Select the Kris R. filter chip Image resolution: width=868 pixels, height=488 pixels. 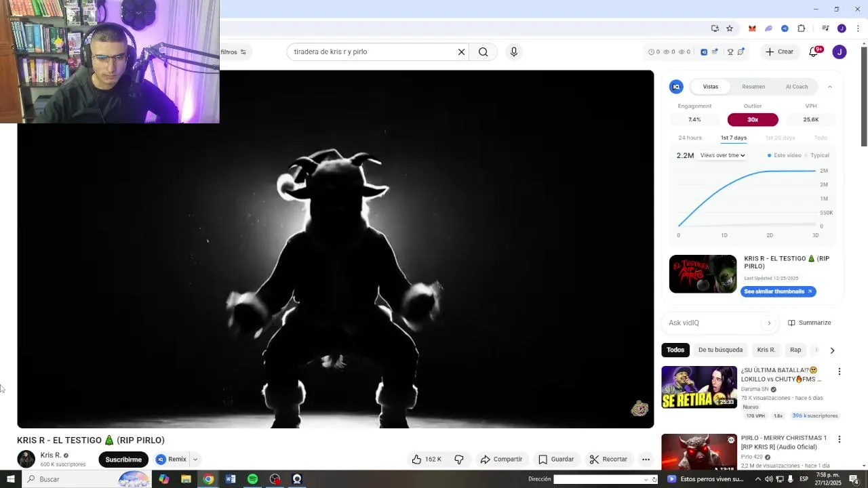coord(766,350)
